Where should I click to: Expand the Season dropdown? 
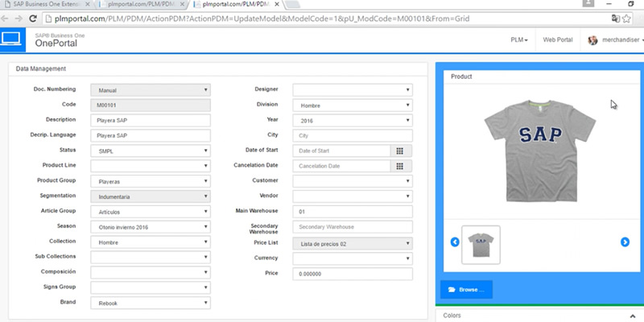(x=150, y=227)
